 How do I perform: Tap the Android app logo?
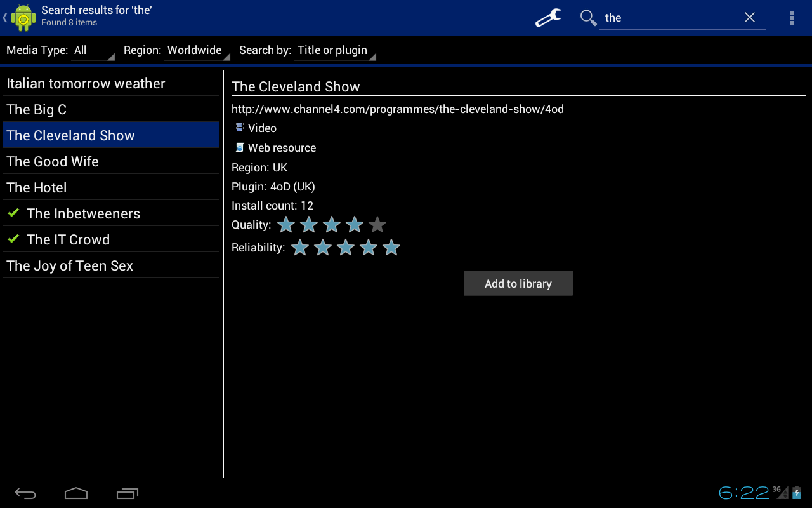22,17
